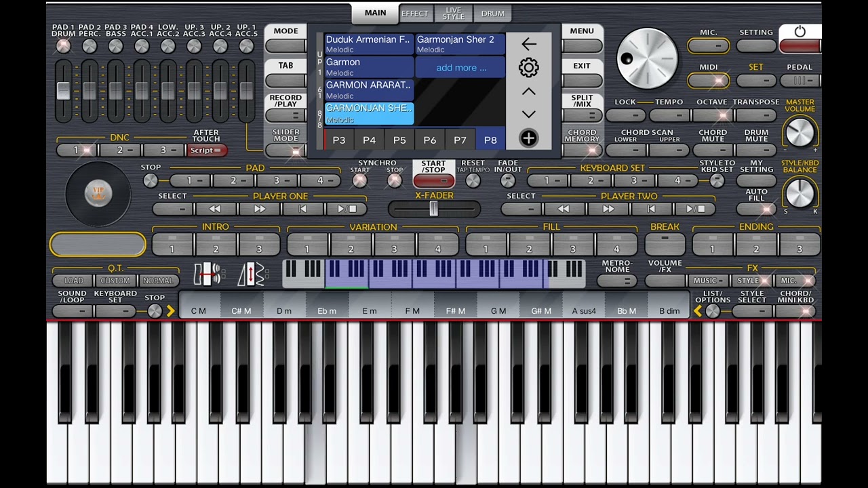Select the 'Duduk Armenian F..' sound

coord(369,44)
